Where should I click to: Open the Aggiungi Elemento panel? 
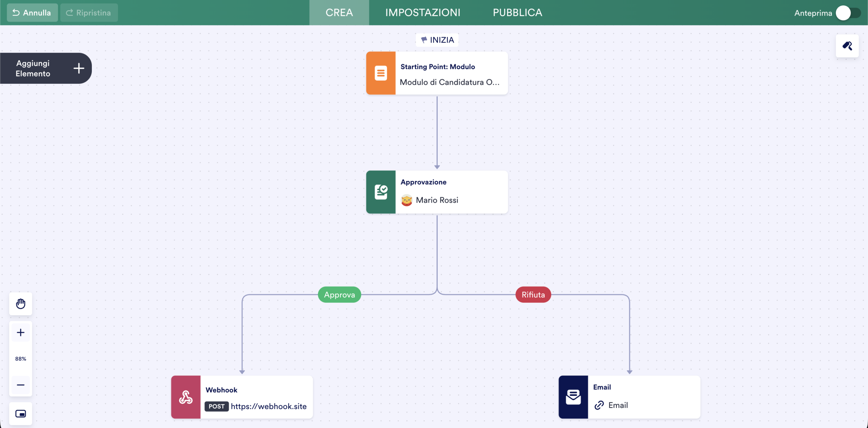(46, 68)
